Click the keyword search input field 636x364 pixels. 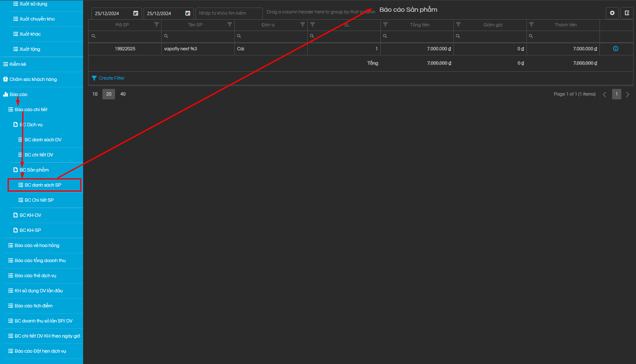coord(229,13)
